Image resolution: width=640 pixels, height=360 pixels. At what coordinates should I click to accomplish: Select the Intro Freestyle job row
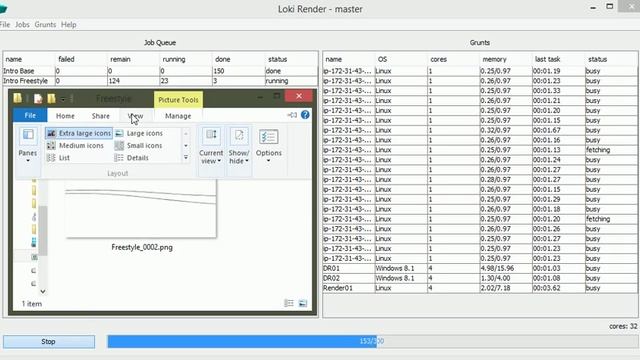point(160,81)
